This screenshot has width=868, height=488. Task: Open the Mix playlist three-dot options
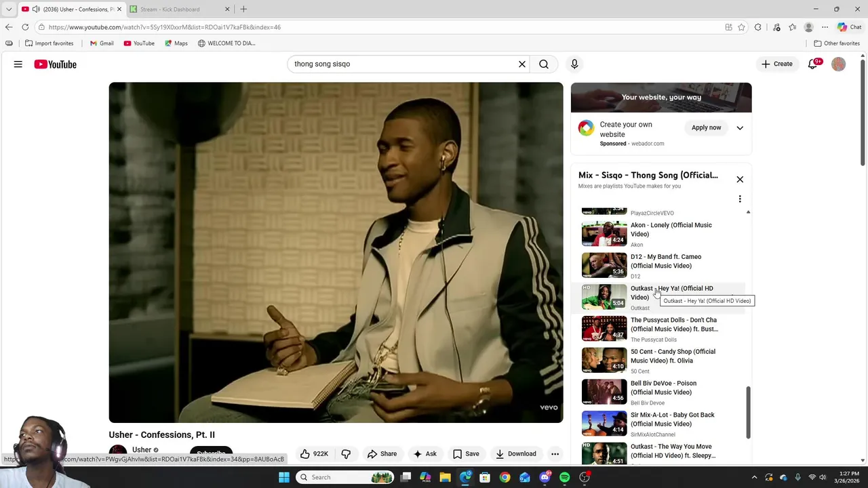[x=740, y=199]
